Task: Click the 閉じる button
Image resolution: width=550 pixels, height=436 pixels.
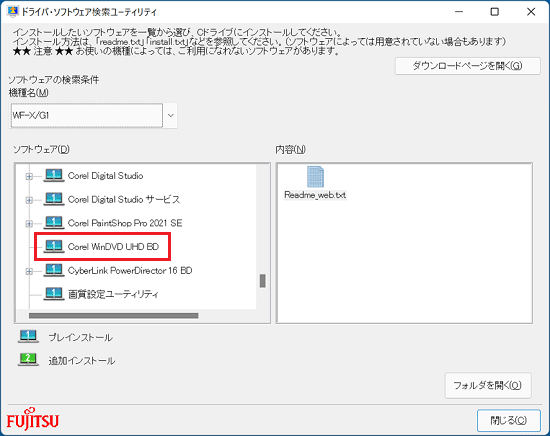Action: pos(509,420)
